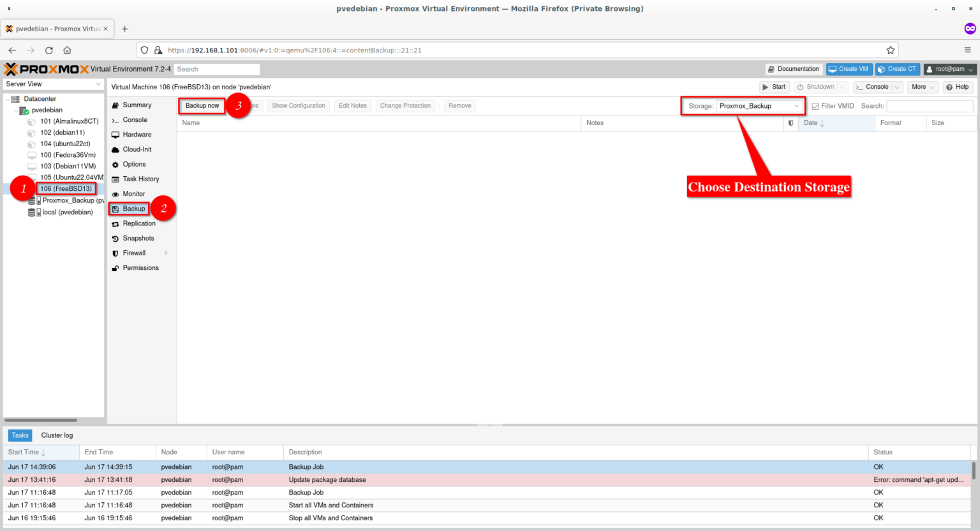Click the Firefox reload page icon
Viewport: 980px width, 531px height.
click(x=49, y=50)
